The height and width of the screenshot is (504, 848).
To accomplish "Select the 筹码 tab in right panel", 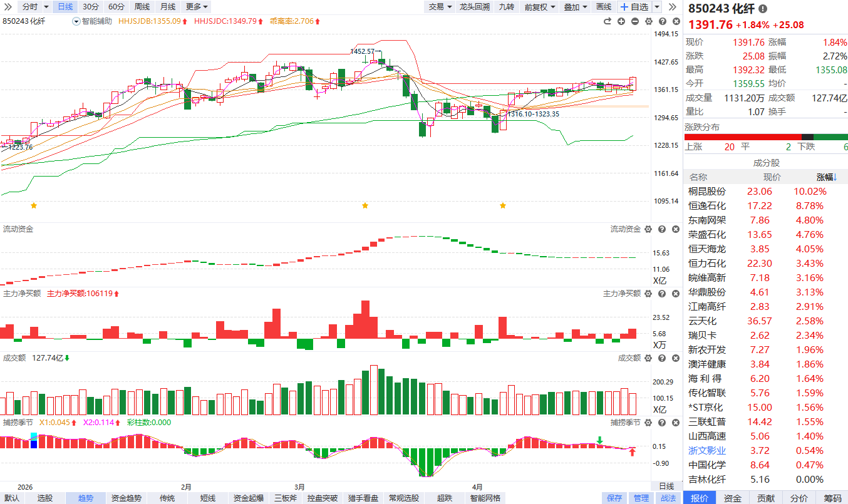I will pyautogui.click(x=832, y=498).
